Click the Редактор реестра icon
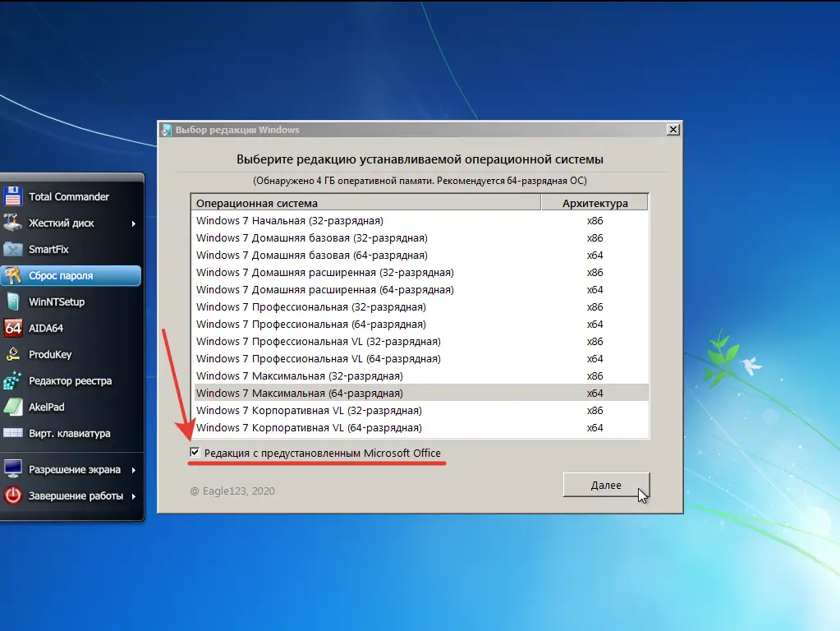This screenshot has width=840, height=631. pyautogui.click(x=13, y=380)
